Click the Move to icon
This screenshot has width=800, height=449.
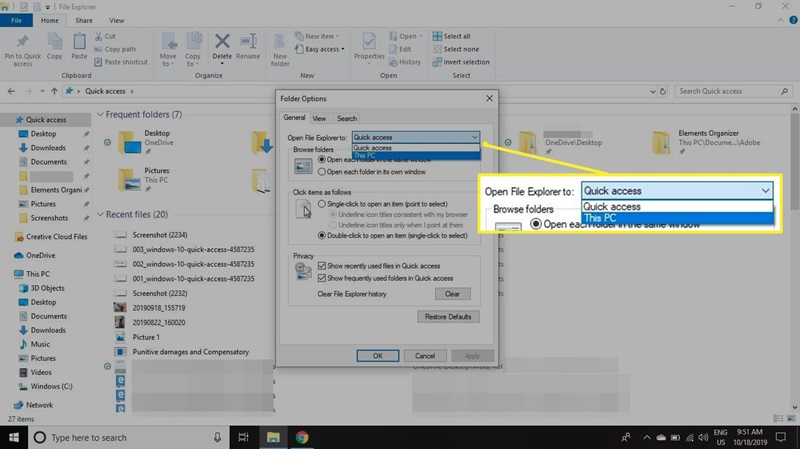[x=168, y=45]
